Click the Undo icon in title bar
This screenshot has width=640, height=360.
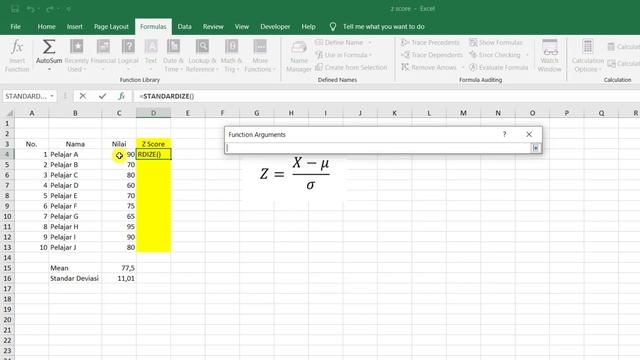click(31, 9)
